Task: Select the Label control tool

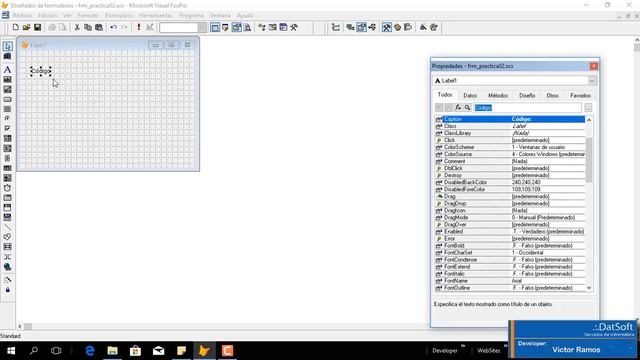Action: (x=7, y=70)
